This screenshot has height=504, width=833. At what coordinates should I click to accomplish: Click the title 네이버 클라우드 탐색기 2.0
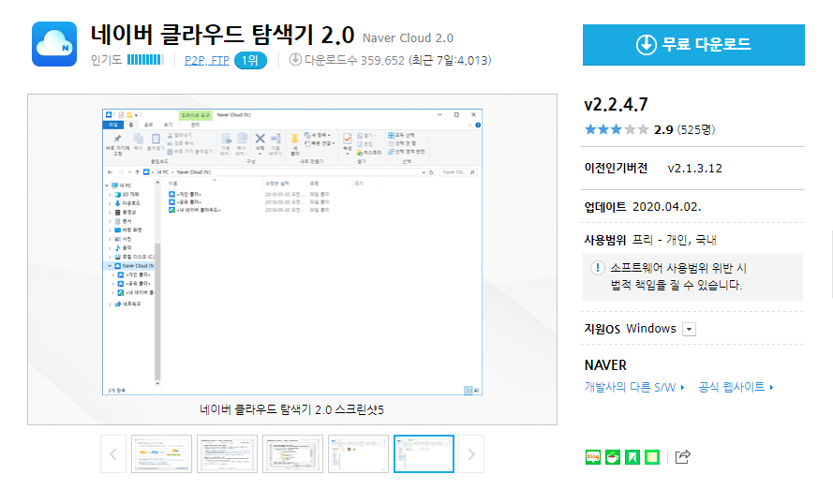tap(222, 35)
